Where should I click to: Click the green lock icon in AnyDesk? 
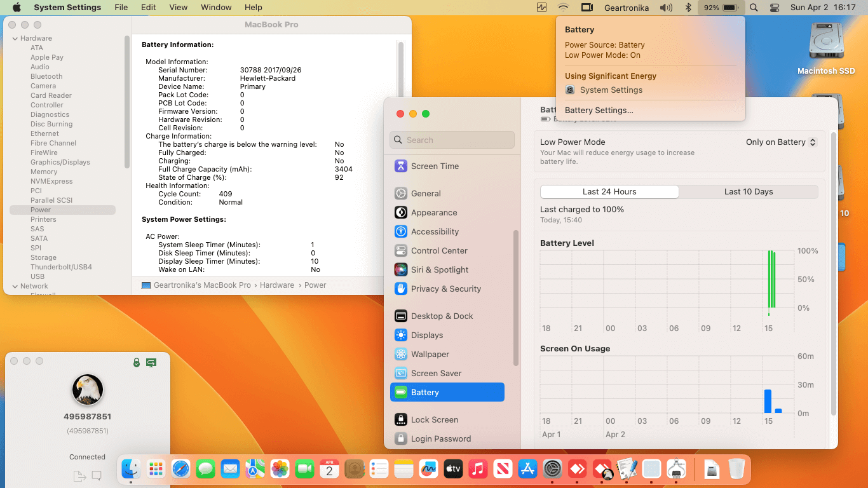point(136,362)
